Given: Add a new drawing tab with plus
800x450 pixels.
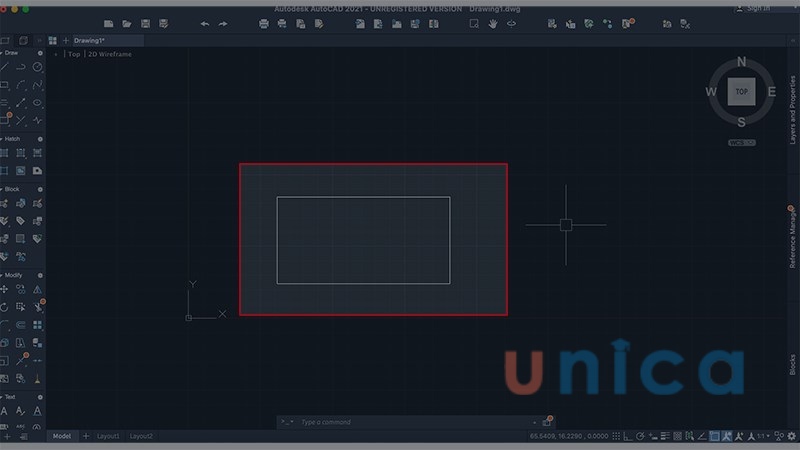Looking at the screenshot, I should [x=66, y=40].
